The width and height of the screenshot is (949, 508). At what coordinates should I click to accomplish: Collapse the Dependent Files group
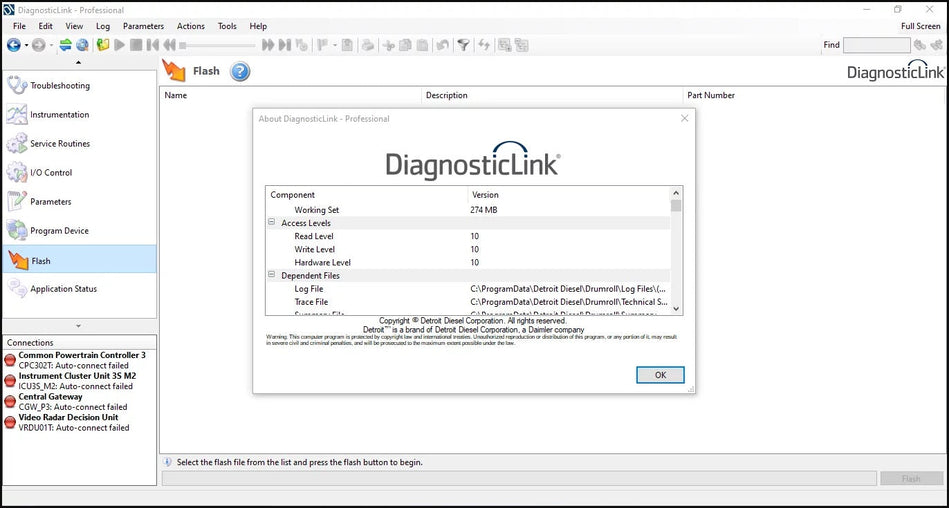click(x=272, y=275)
